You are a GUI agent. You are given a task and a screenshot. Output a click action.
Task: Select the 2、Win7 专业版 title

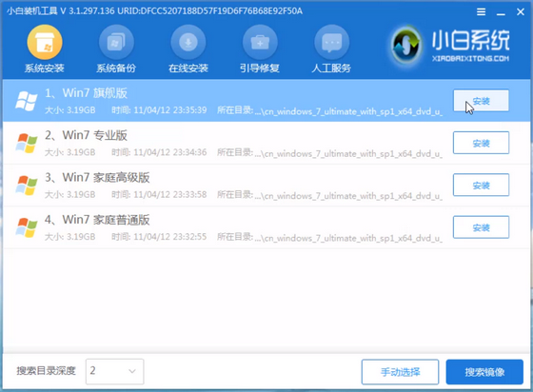[86, 135]
